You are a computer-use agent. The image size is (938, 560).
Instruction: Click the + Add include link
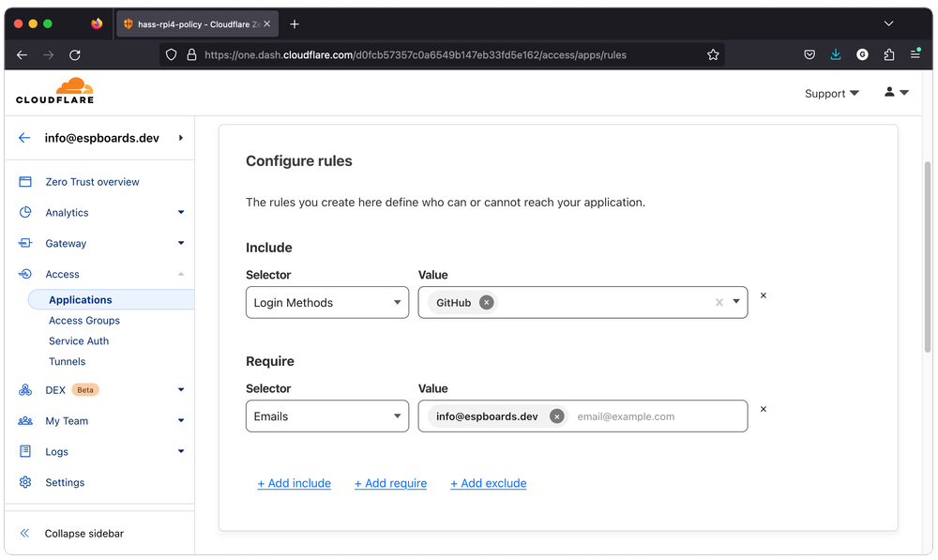(294, 483)
